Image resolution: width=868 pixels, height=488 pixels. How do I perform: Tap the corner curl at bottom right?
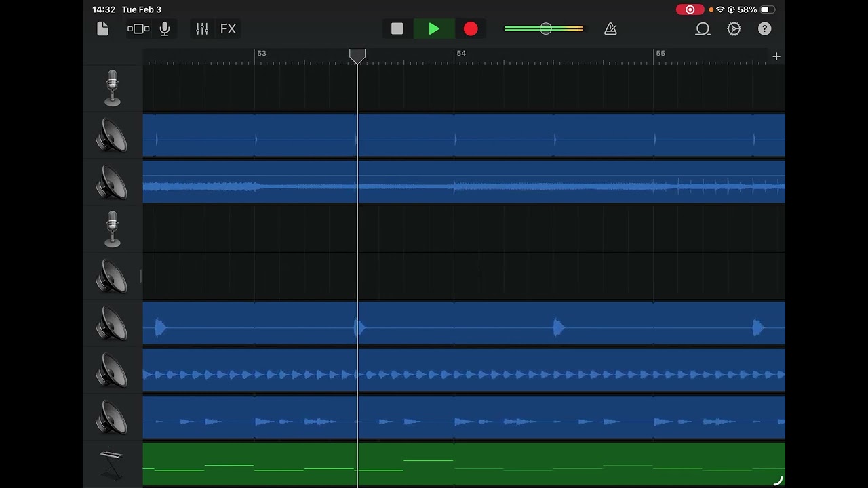pyautogui.click(x=778, y=481)
